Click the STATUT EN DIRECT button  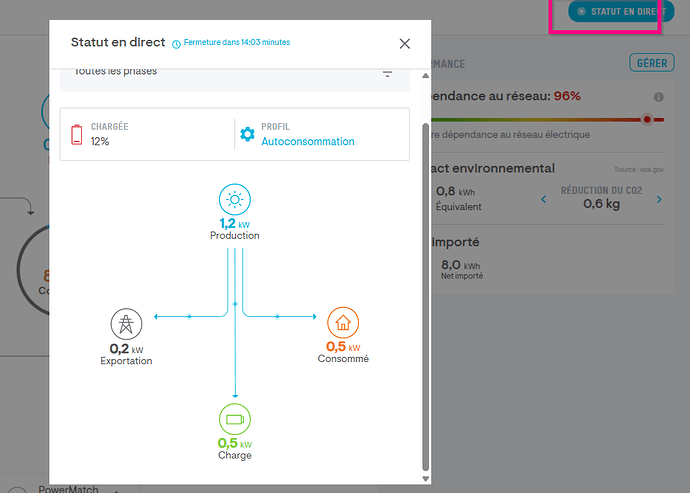pos(621,12)
